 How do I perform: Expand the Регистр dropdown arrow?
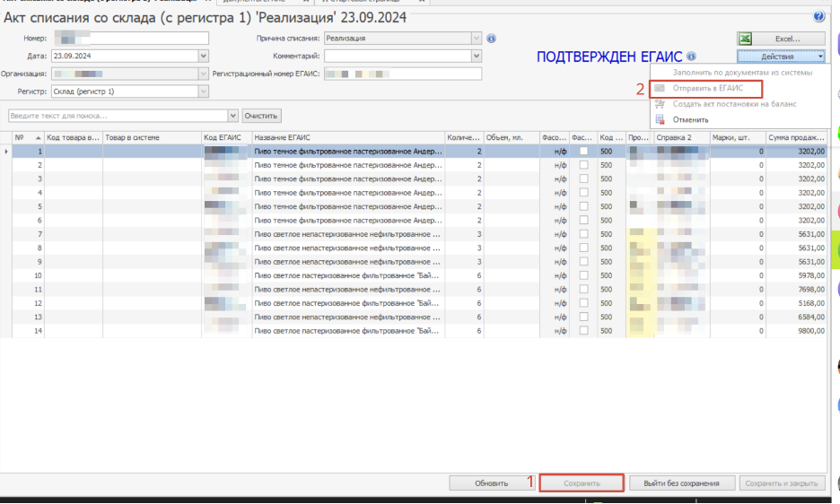[x=203, y=91]
